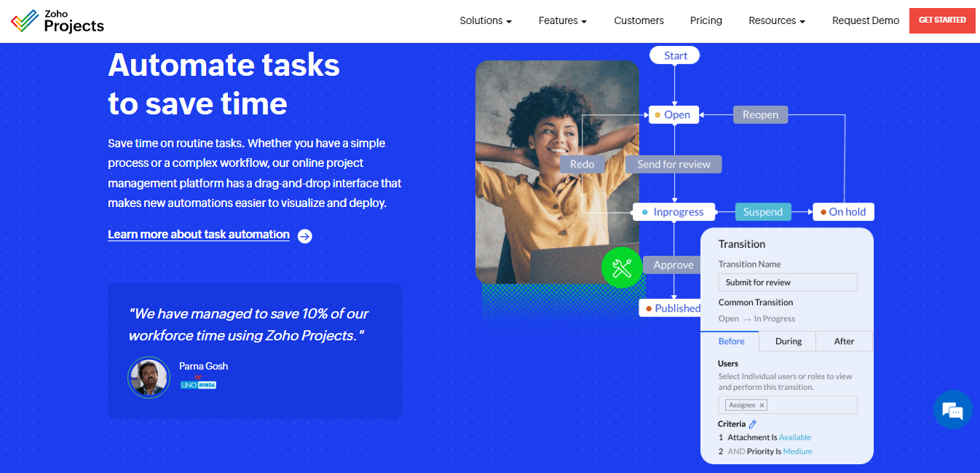980x473 pixels.
Task: Click the pencil icon beside Criteria
Action: [752, 423]
